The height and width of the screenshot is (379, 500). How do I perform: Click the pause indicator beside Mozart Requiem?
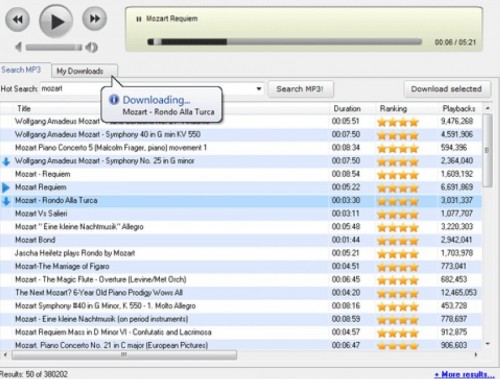(139, 19)
